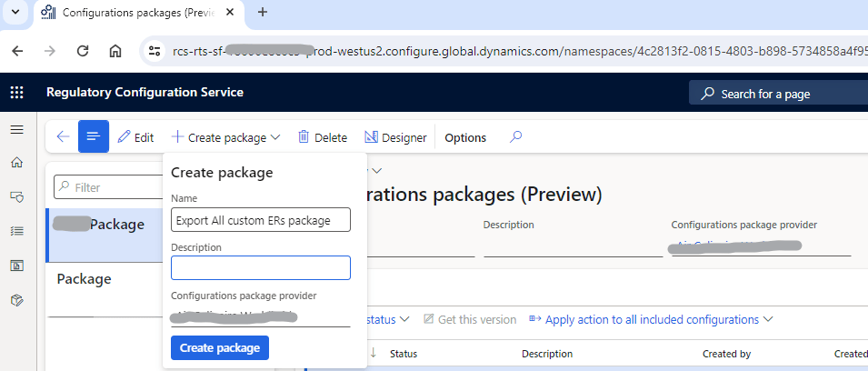
Task: Open the browser tab list chevron
Action: point(15,12)
